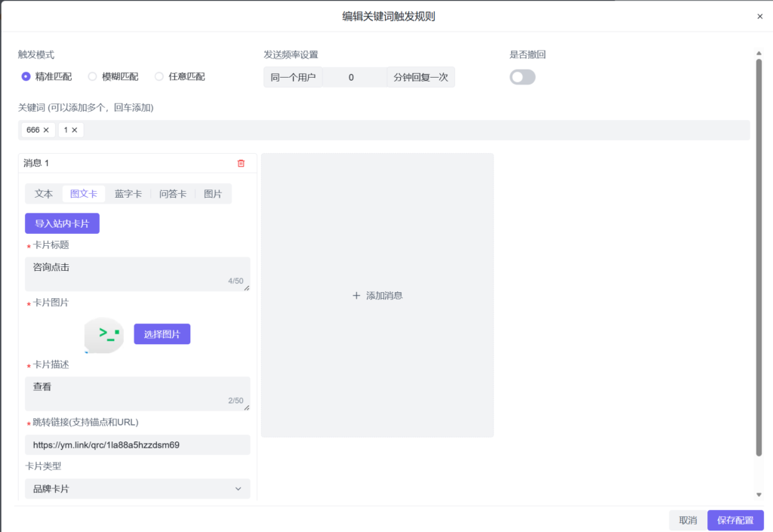Screen dimensions: 773x532
Task: Delete message 1 with trash icon
Action: (241, 163)
